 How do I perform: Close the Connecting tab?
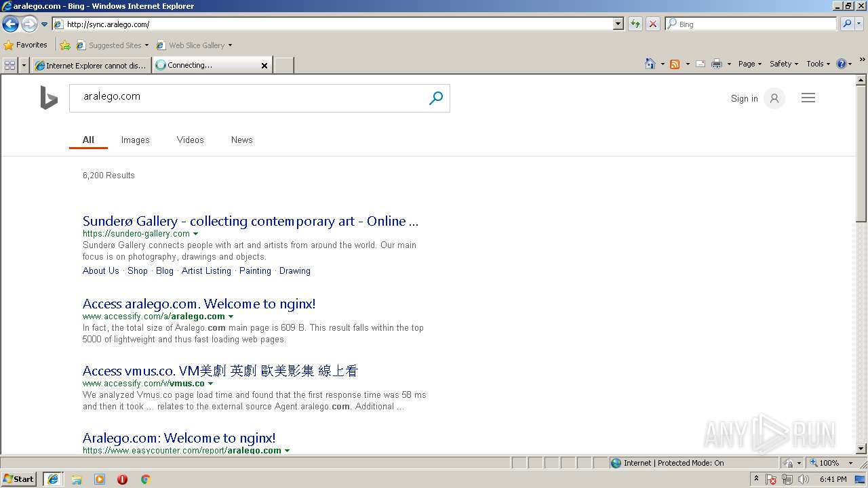point(264,66)
